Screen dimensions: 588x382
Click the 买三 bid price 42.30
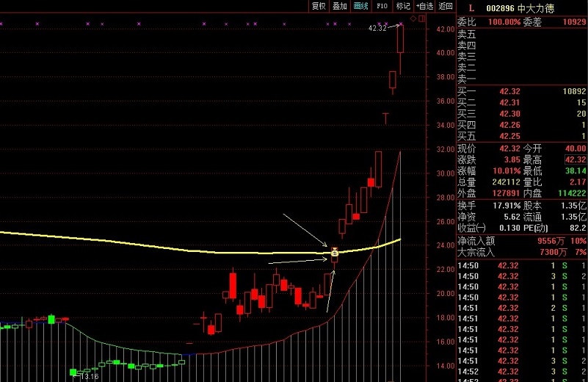509,114
